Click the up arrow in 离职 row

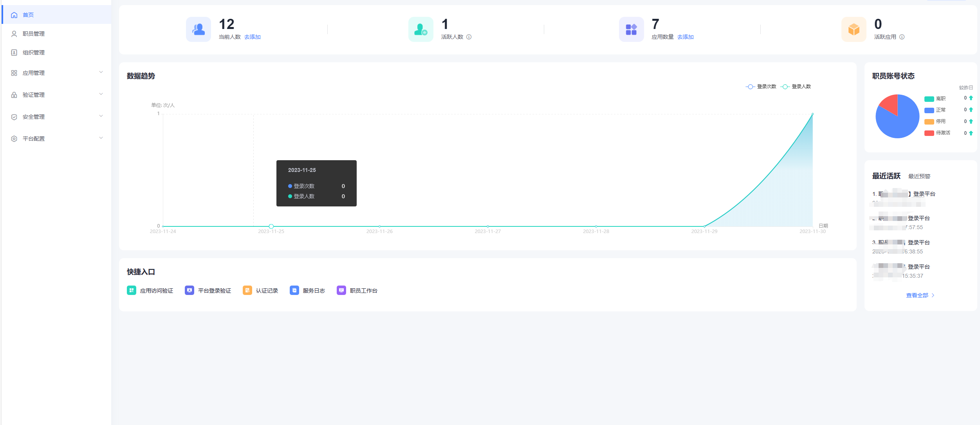(x=971, y=98)
